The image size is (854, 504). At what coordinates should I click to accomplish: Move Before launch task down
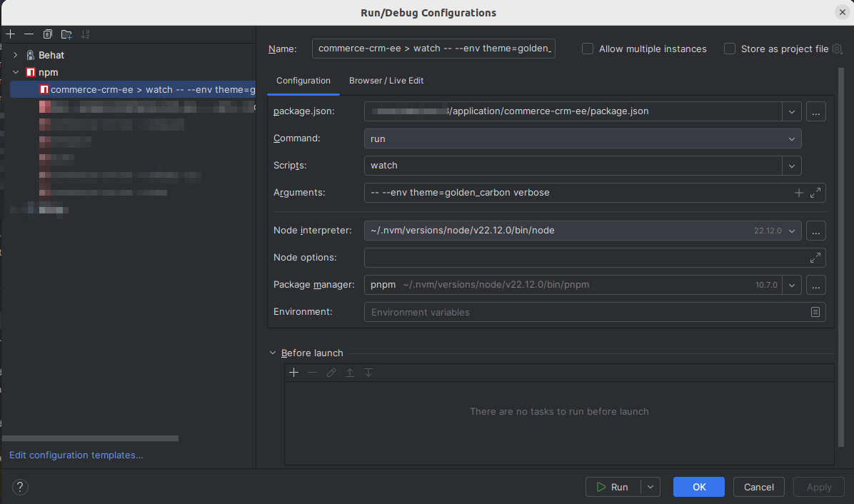click(x=368, y=373)
